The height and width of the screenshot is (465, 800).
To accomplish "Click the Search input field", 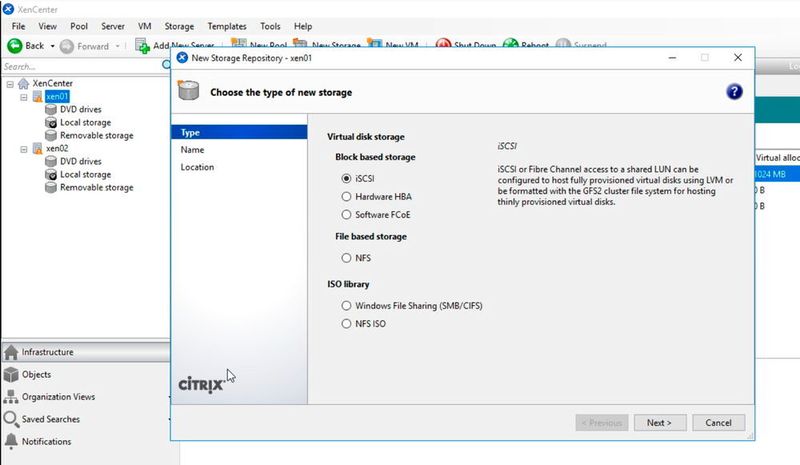I will tap(82, 66).
